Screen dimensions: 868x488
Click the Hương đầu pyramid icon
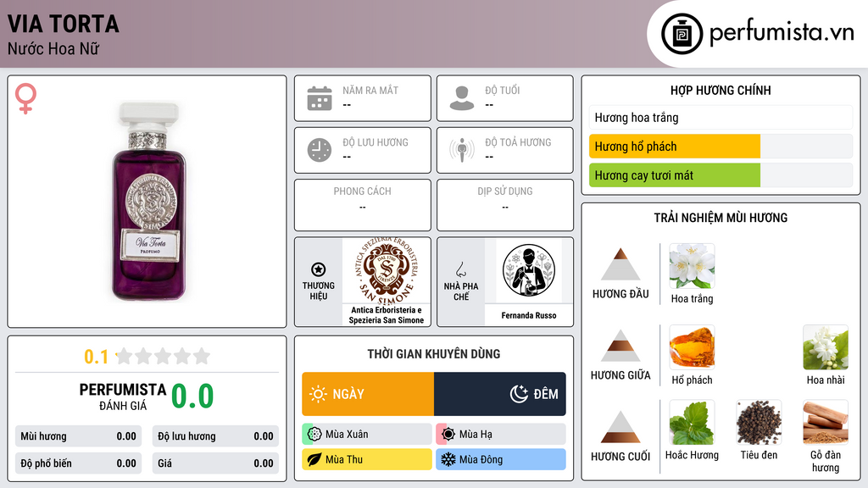click(x=620, y=264)
